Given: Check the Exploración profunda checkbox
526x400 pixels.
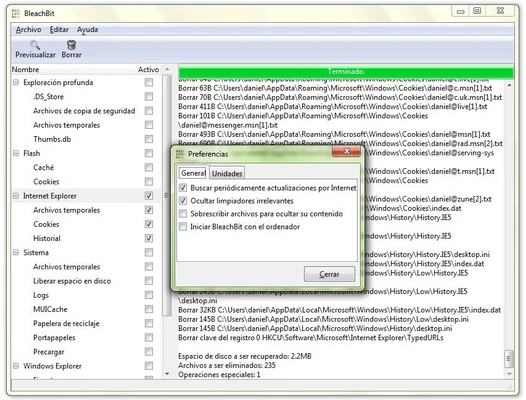Looking at the screenshot, I should click(x=149, y=82).
